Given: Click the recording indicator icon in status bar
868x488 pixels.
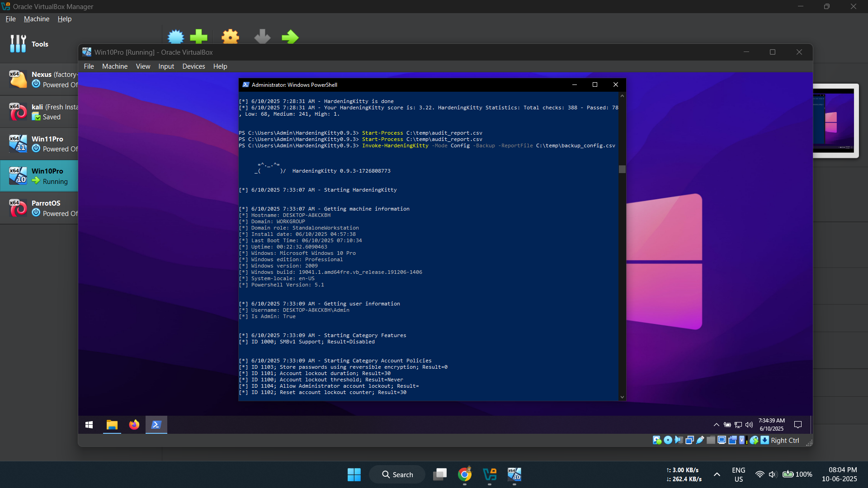Looking at the screenshot, I should [733, 440].
